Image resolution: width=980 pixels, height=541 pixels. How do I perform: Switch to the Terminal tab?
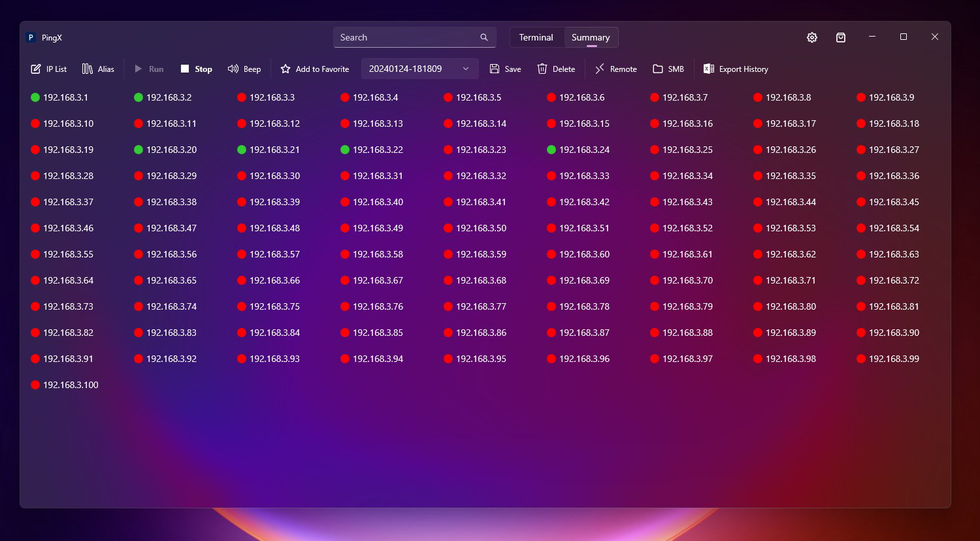point(536,37)
